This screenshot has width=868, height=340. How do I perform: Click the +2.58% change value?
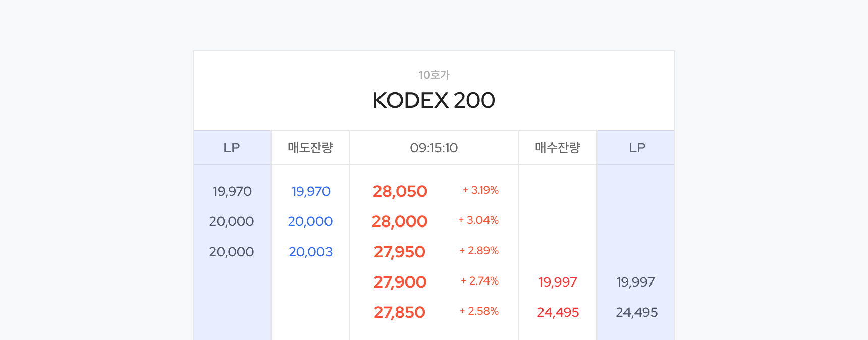tap(479, 311)
